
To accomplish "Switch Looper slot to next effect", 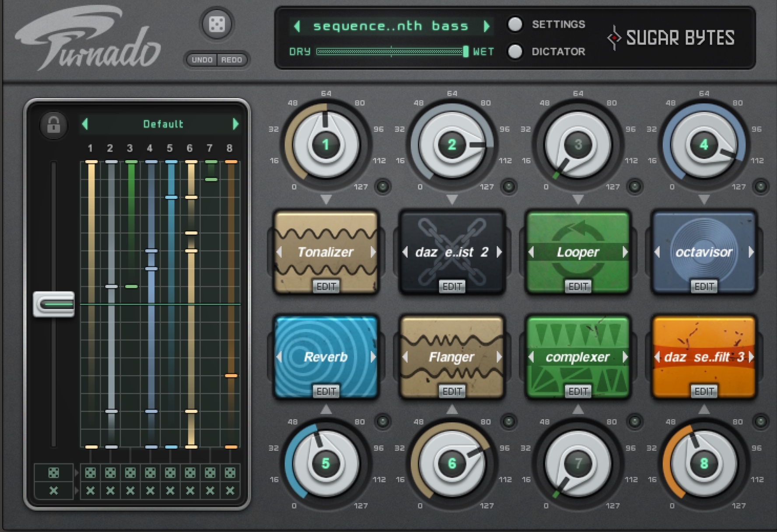I will tap(625, 252).
